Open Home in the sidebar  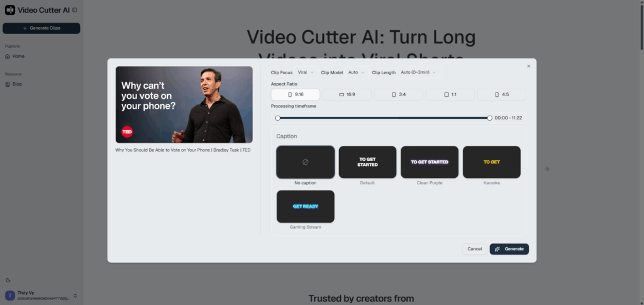click(18, 56)
